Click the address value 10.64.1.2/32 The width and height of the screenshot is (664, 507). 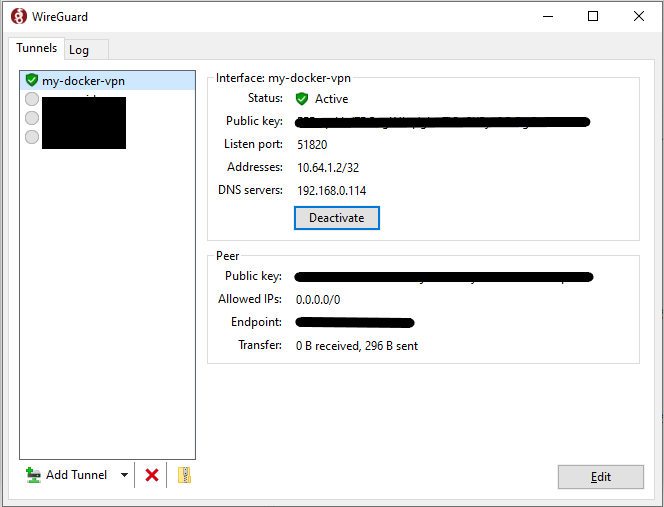coord(328,168)
